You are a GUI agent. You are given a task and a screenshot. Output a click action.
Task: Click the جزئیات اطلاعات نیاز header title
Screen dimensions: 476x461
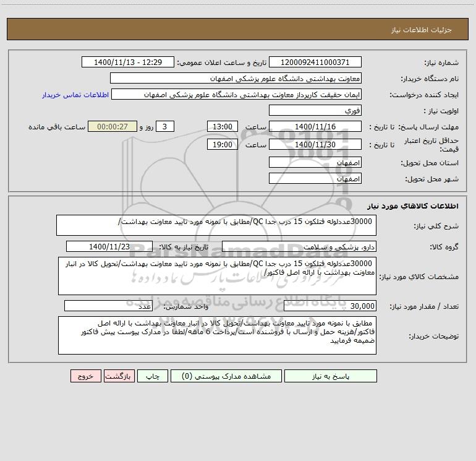click(x=422, y=30)
